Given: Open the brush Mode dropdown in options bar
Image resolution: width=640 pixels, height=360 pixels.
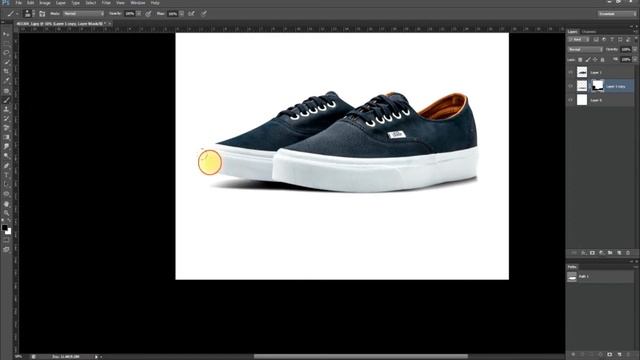Looking at the screenshot, I should [x=83, y=13].
